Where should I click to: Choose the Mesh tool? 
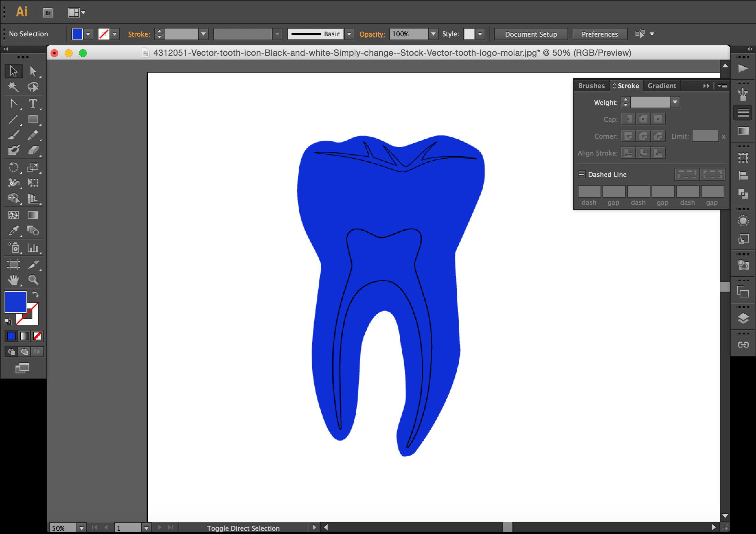(14, 215)
